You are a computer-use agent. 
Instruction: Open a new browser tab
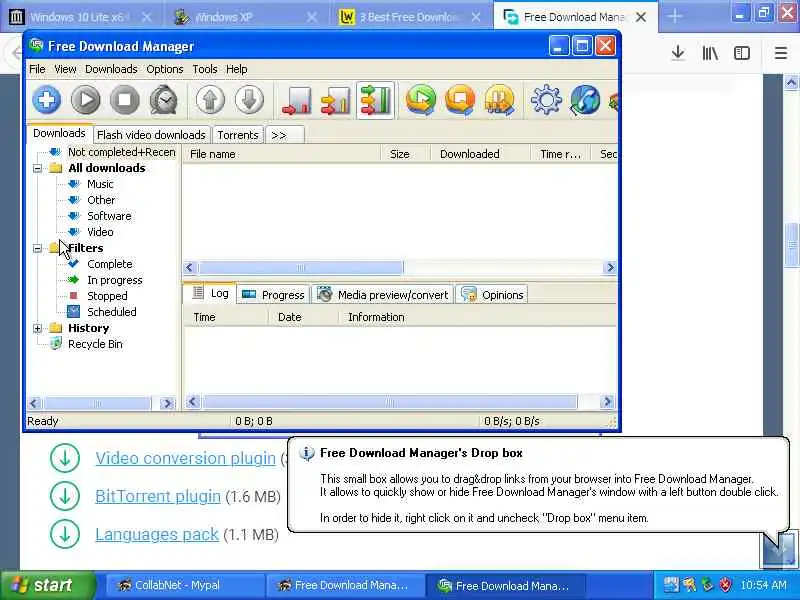coord(674,17)
